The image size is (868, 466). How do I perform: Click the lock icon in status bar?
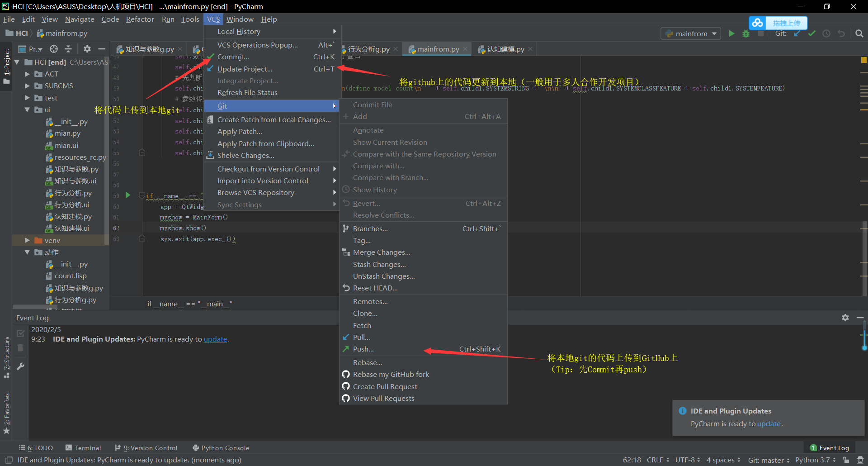coord(846,460)
